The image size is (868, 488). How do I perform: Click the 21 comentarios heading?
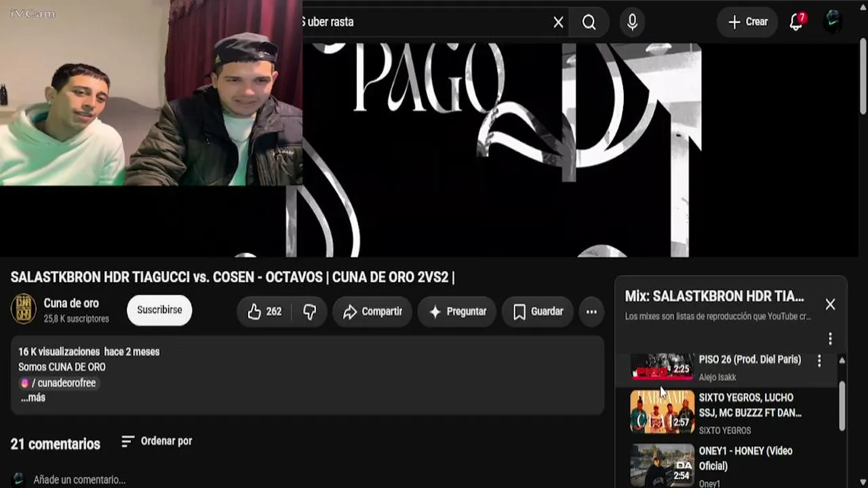coord(56,444)
